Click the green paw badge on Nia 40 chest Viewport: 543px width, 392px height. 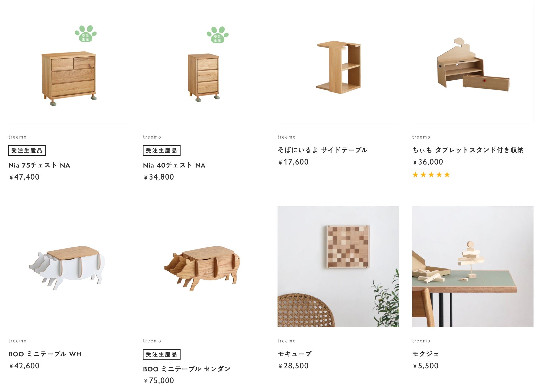pos(218,35)
